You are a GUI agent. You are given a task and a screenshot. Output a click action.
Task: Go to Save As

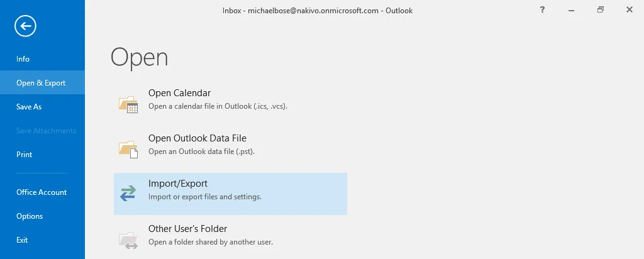point(29,107)
